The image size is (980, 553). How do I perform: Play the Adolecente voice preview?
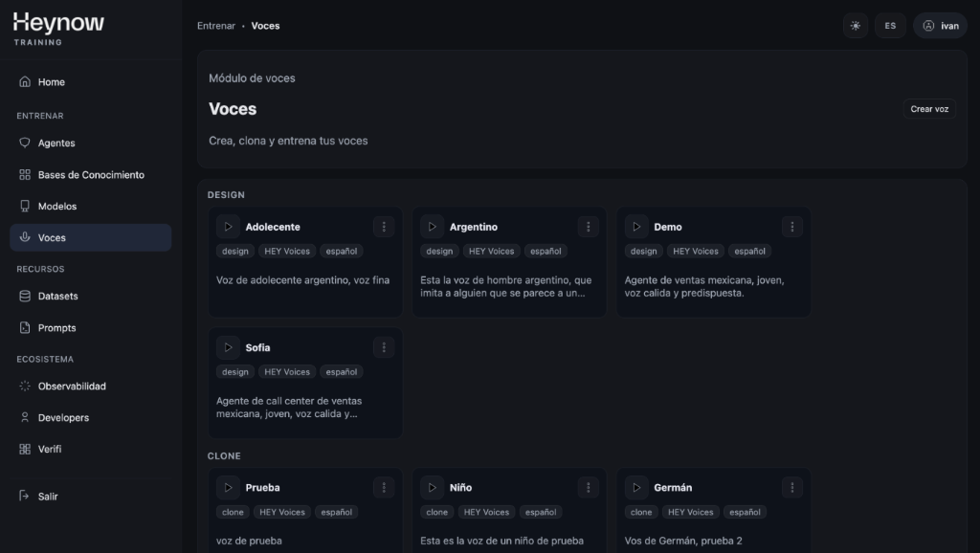coord(228,227)
